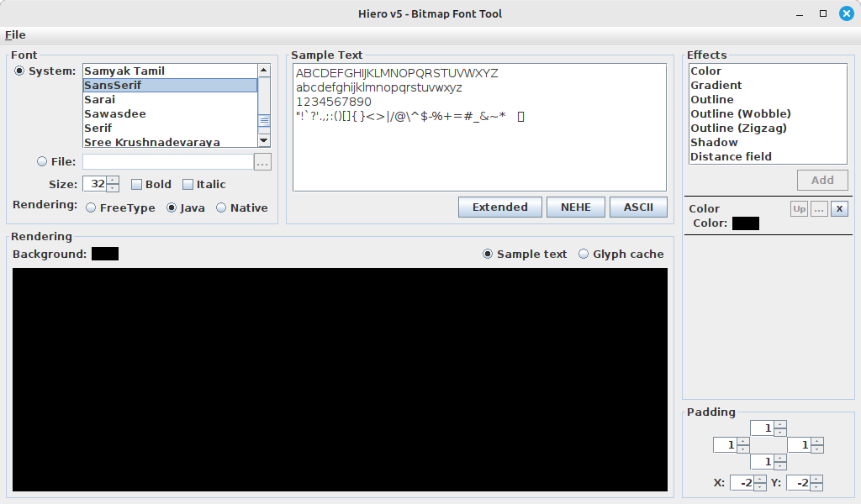The height and width of the screenshot is (504, 861).
Task: Load the NEHE character set
Action: tap(575, 207)
